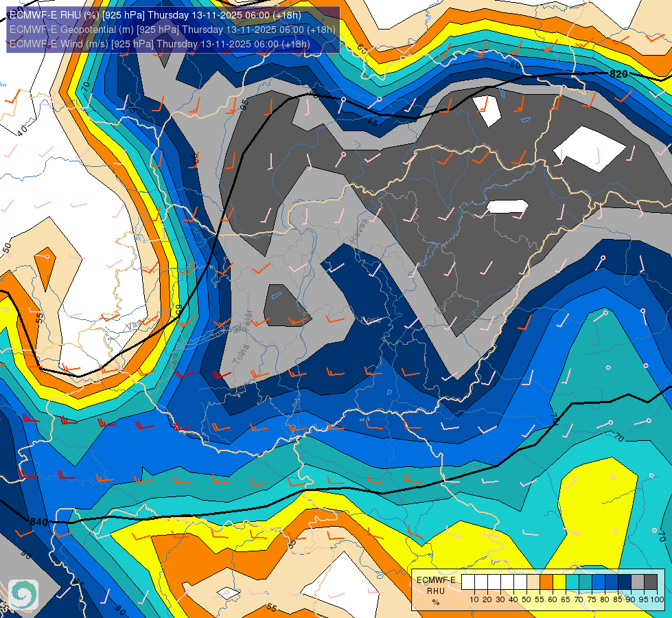Click legend scale value 30

[x=500, y=599]
